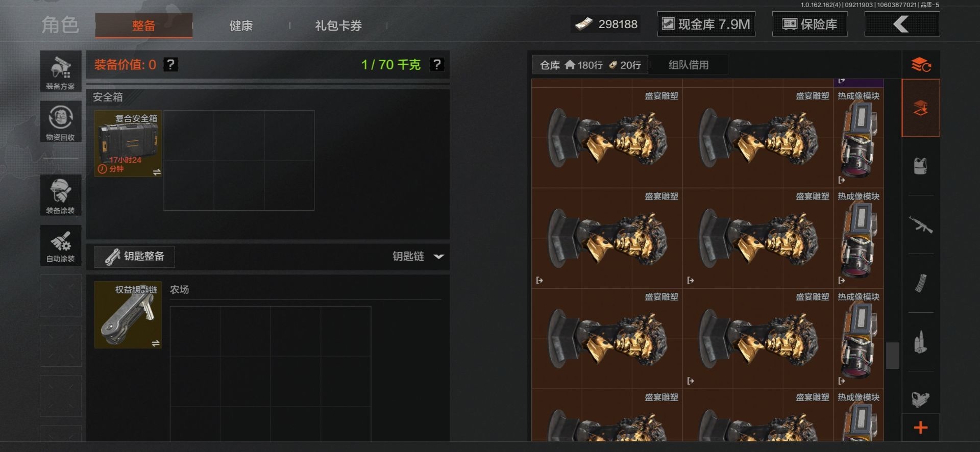Click the warehouse vertical scrollbar thumb
The width and height of the screenshot is (980, 452).
pos(892,356)
